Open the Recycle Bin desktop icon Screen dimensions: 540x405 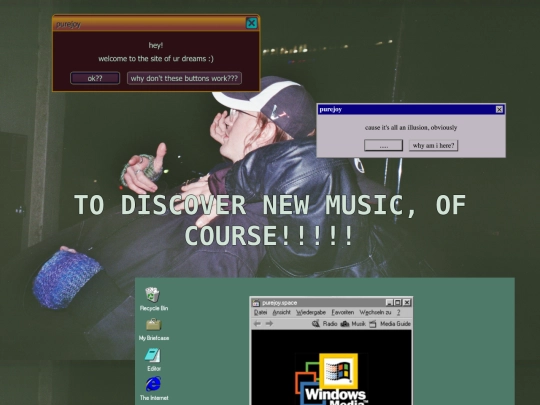(153, 299)
